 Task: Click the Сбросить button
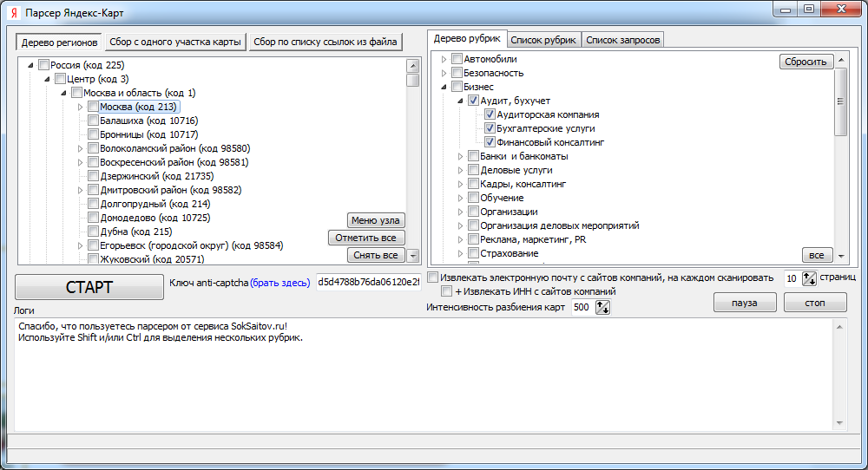coord(806,62)
